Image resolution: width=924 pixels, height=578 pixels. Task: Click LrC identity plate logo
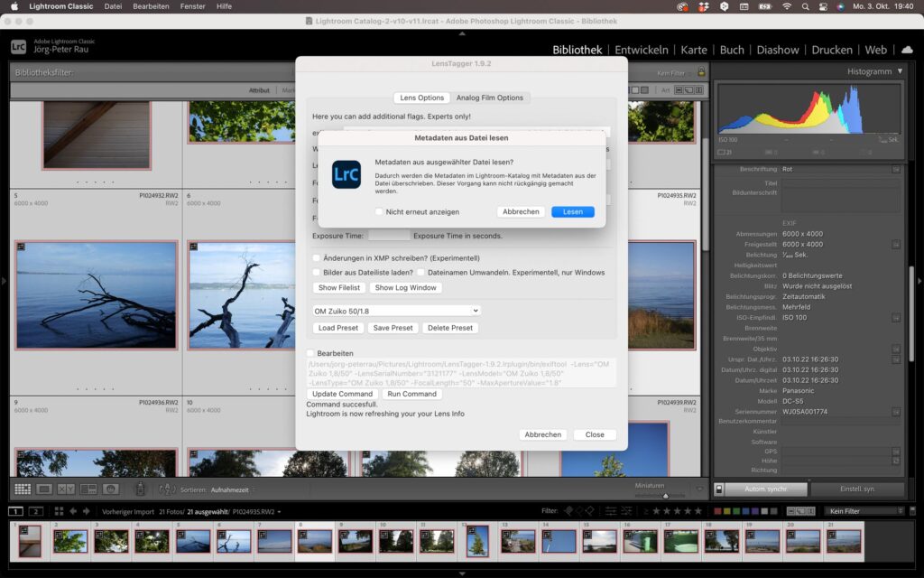tap(18, 46)
